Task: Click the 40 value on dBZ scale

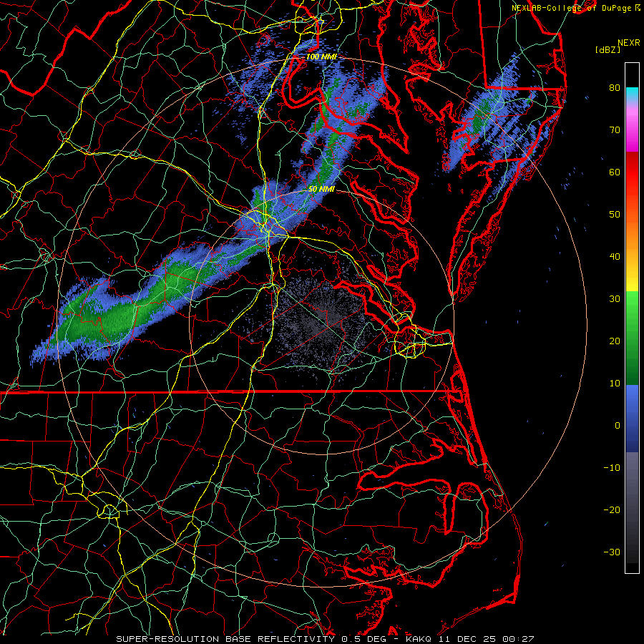Action: 615,257
